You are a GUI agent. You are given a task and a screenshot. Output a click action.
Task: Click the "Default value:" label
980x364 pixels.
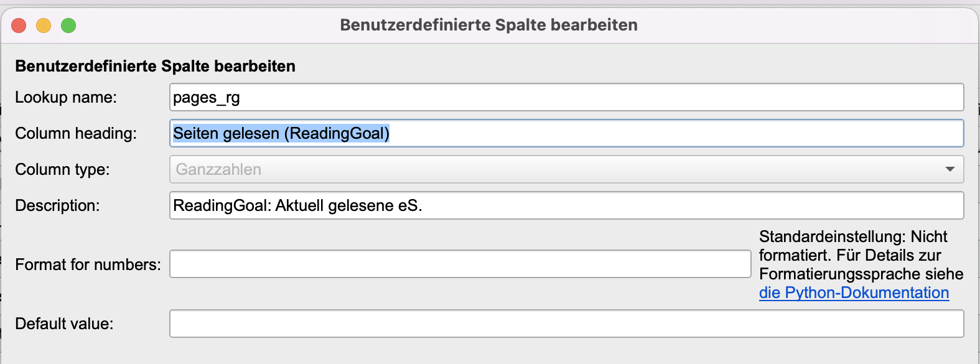64,324
